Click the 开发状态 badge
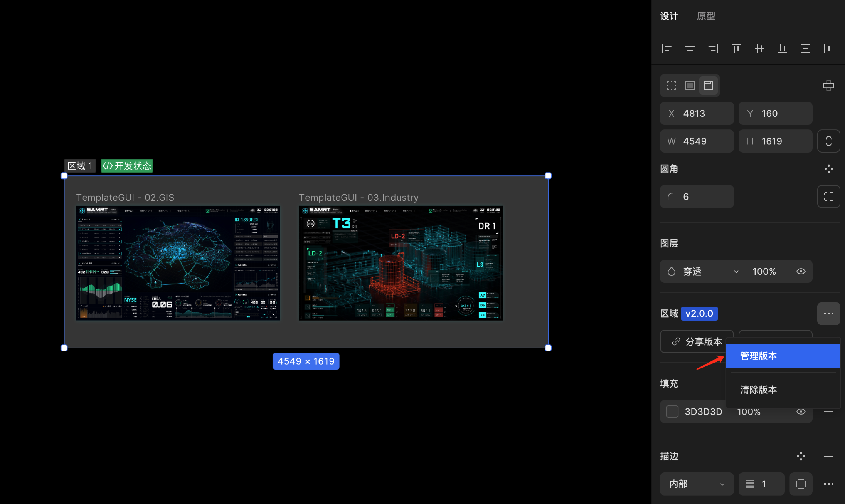The width and height of the screenshot is (845, 504). pyautogui.click(x=127, y=166)
